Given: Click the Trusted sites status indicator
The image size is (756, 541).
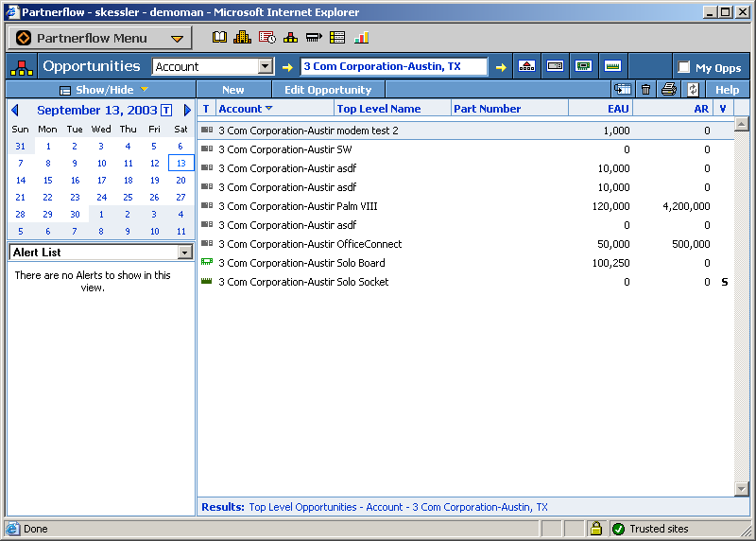Looking at the screenshot, I should (x=650, y=529).
